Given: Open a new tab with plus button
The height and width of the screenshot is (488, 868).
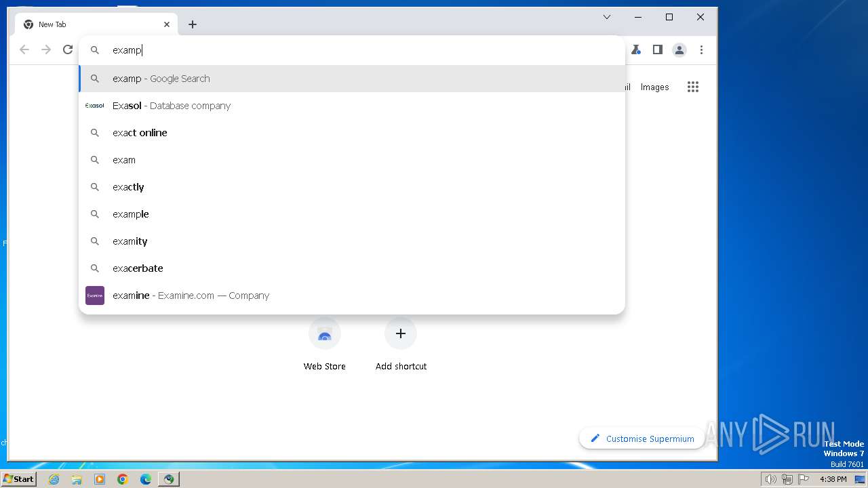Looking at the screenshot, I should [x=193, y=24].
